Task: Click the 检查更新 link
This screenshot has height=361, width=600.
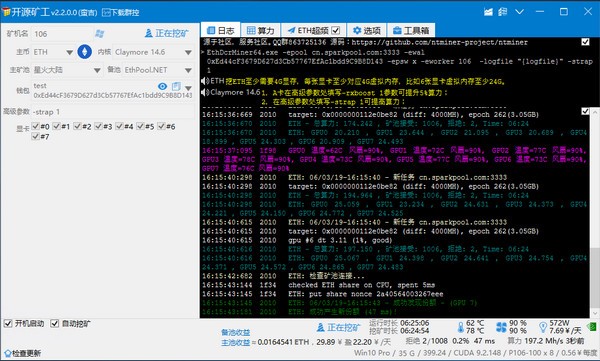Action: [22, 353]
